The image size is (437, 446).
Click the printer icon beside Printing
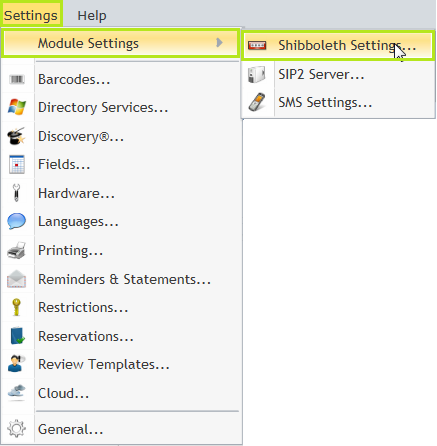(x=16, y=250)
